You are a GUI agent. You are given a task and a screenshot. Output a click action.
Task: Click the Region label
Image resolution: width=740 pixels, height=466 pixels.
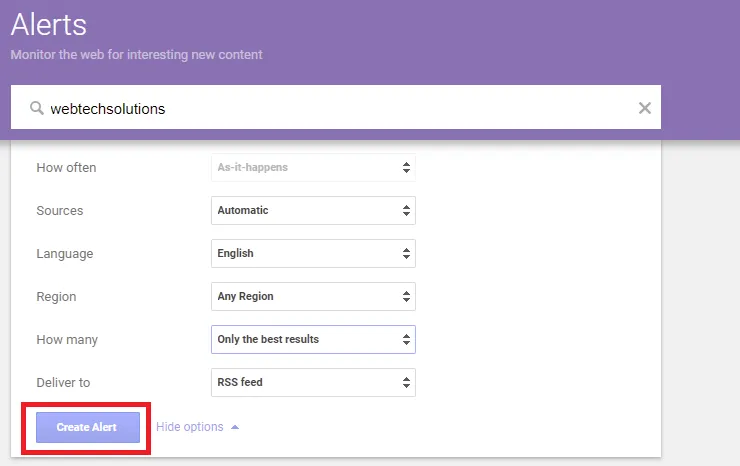[56, 297]
